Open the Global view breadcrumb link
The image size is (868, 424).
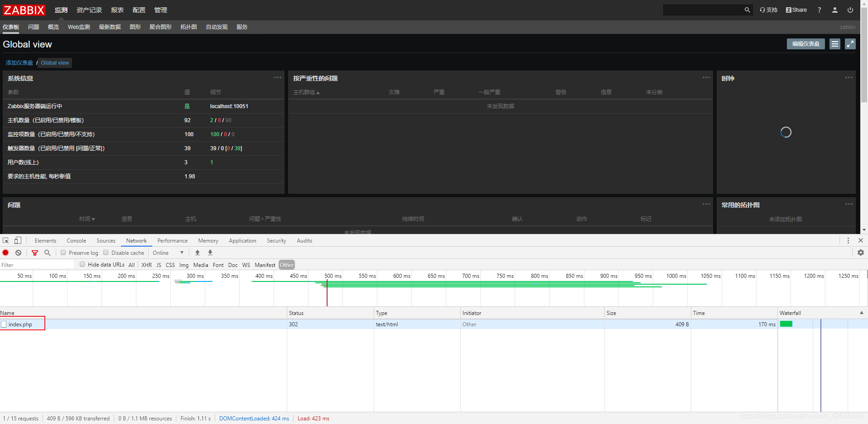tap(55, 63)
